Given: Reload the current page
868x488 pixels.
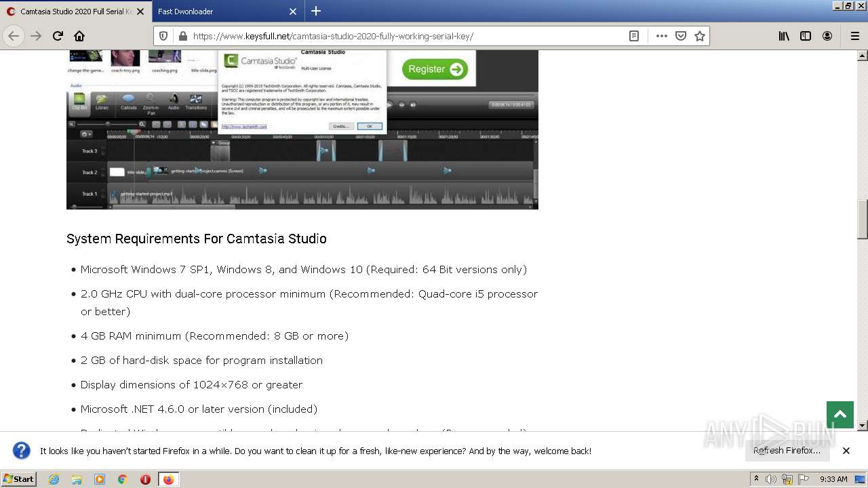Looking at the screenshot, I should point(58,36).
